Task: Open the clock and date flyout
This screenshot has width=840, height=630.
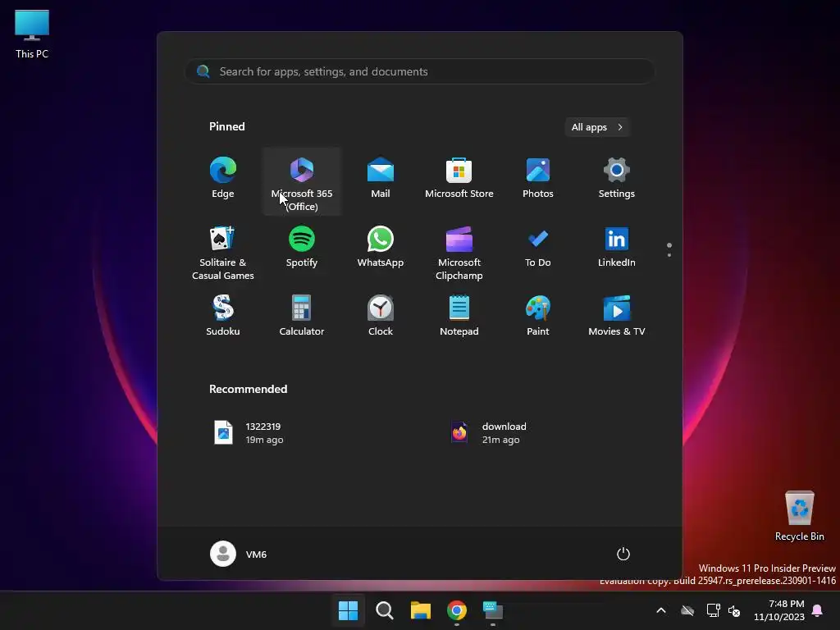Action: click(779, 610)
